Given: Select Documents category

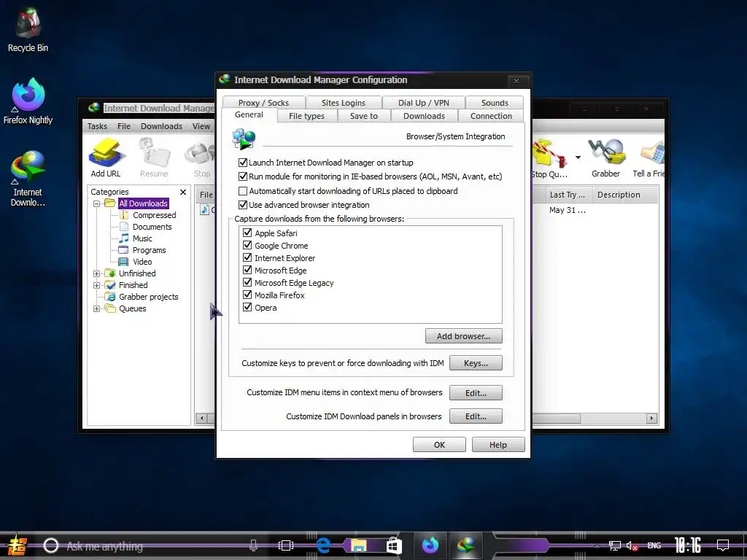Looking at the screenshot, I should coord(152,227).
